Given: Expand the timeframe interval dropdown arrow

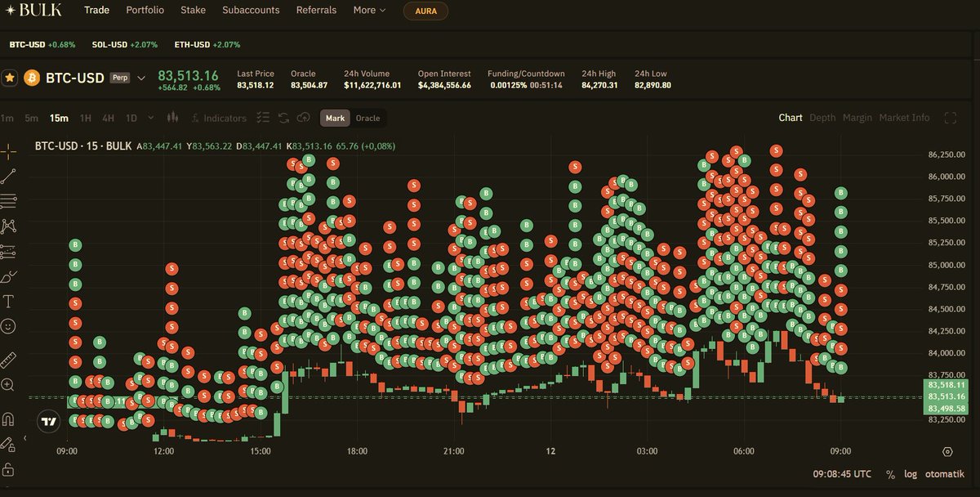Looking at the screenshot, I should click(152, 119).
